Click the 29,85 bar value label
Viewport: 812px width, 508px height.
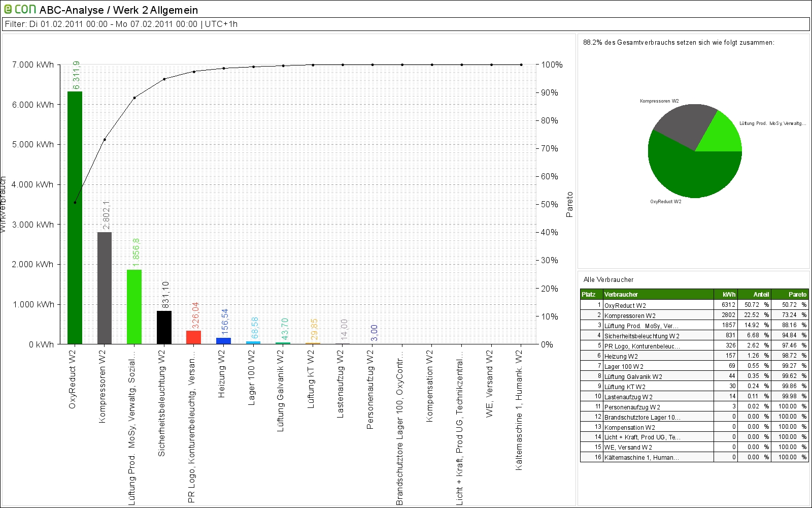pos(314,329)
